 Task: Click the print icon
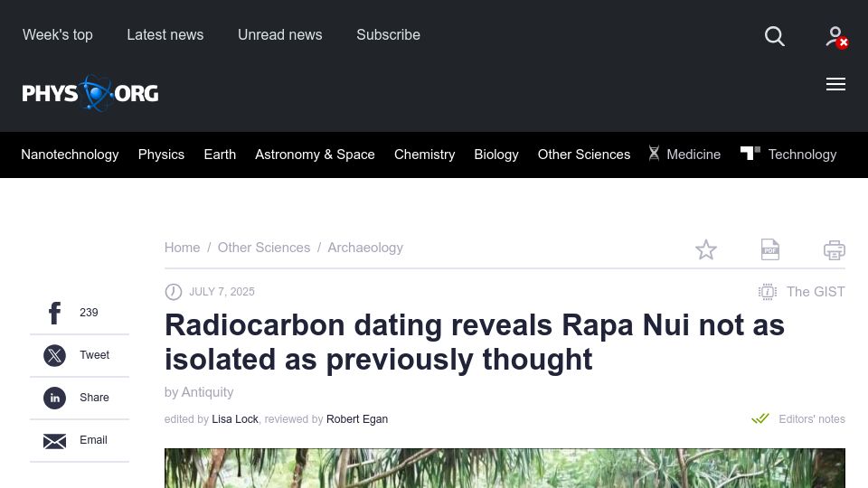pos(835,249)
